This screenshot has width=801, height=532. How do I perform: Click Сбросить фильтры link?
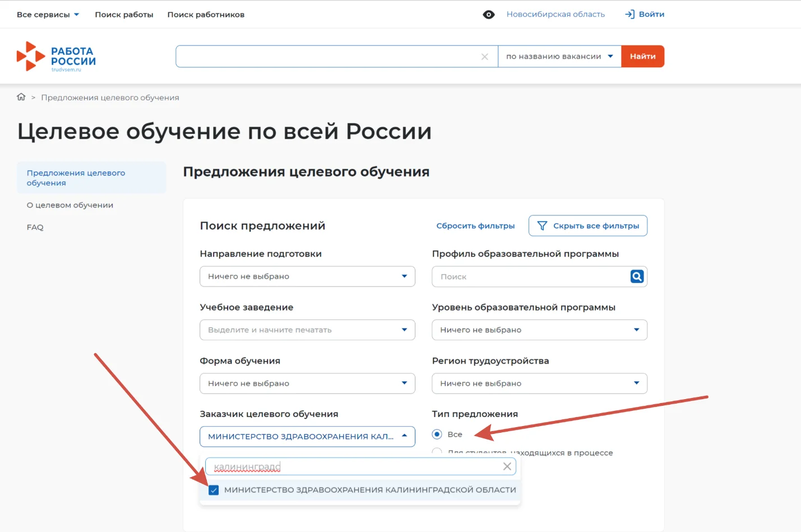point(475,226)
